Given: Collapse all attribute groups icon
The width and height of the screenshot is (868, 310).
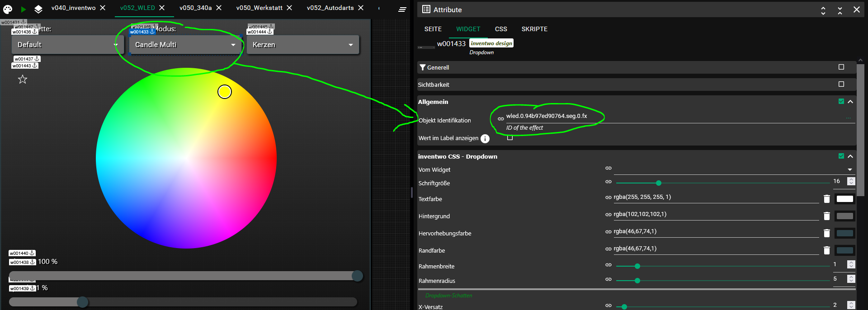Looking at the screenshot, I should pyautogui.click(x=840, y=10).
